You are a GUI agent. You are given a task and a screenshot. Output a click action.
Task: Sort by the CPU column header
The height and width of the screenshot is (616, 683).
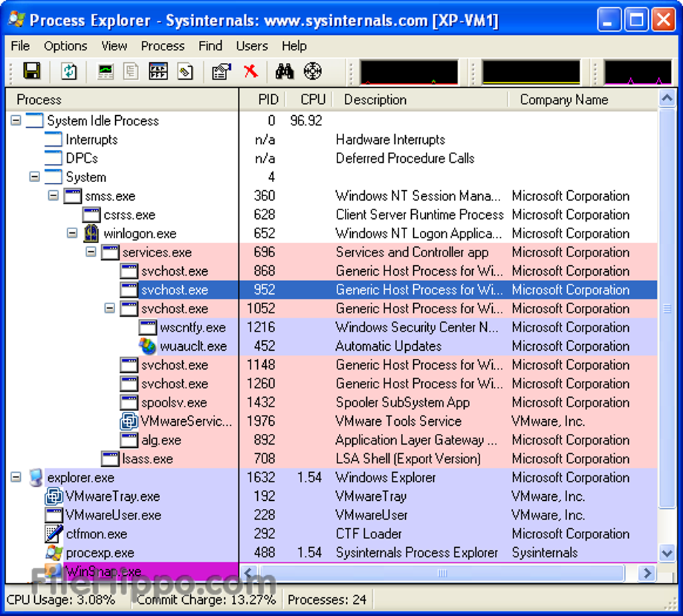pos(312,100)
